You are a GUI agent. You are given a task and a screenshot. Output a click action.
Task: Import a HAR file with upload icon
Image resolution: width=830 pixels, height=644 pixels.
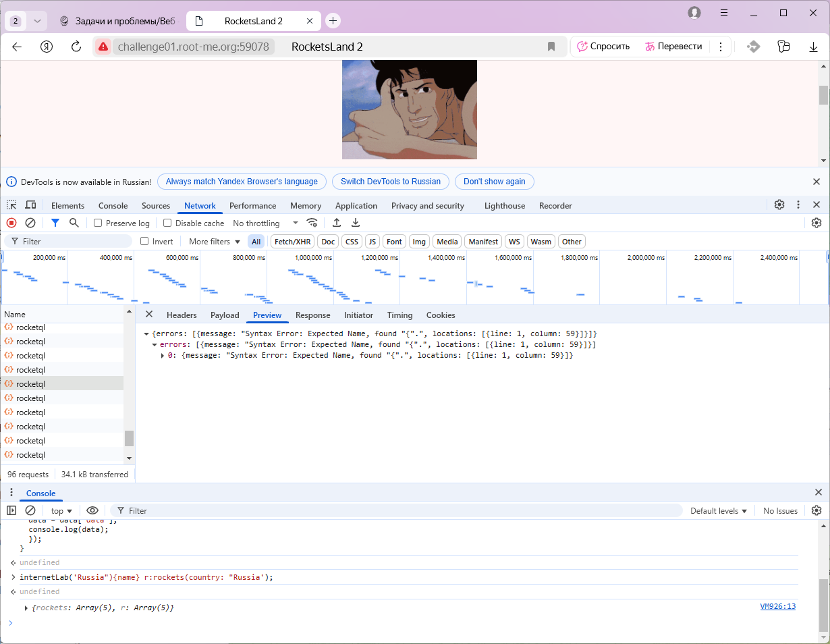coord(337,223)
